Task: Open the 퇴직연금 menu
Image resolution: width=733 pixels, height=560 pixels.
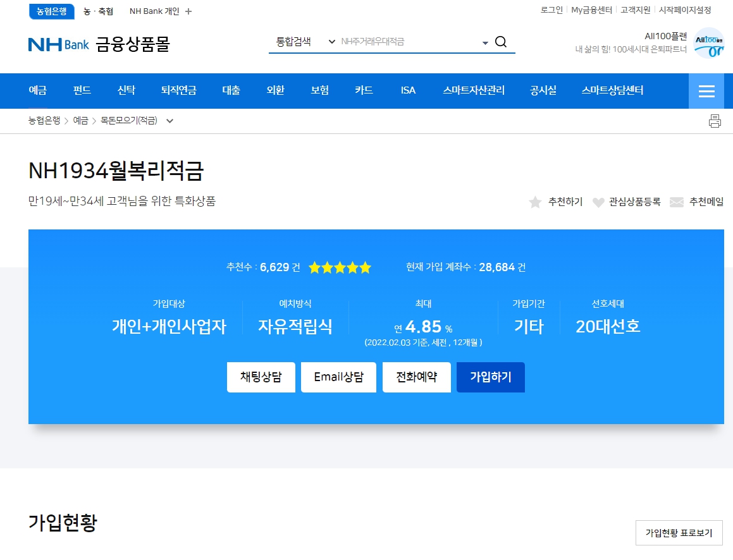Action: click(x=178, y=90)
